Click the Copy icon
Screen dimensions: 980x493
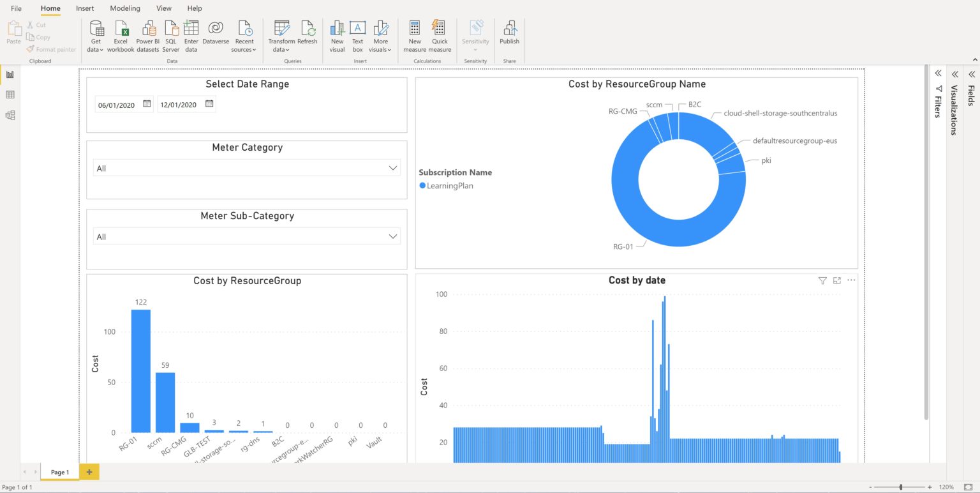(x=30, y=37)
